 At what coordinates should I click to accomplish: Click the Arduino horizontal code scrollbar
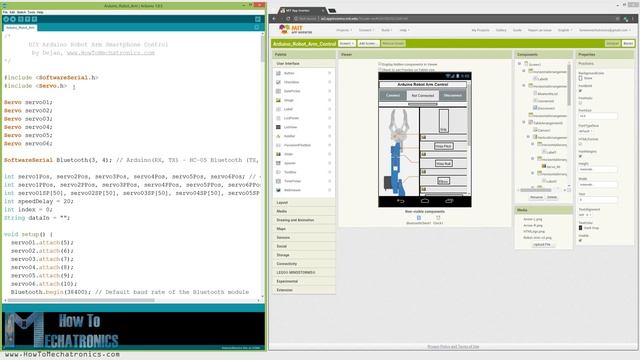click(82, 300)
